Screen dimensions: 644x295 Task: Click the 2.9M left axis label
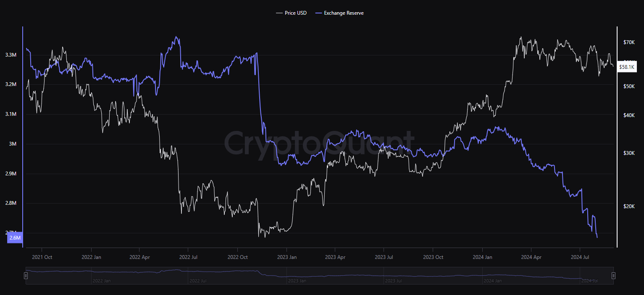point(11,173)
